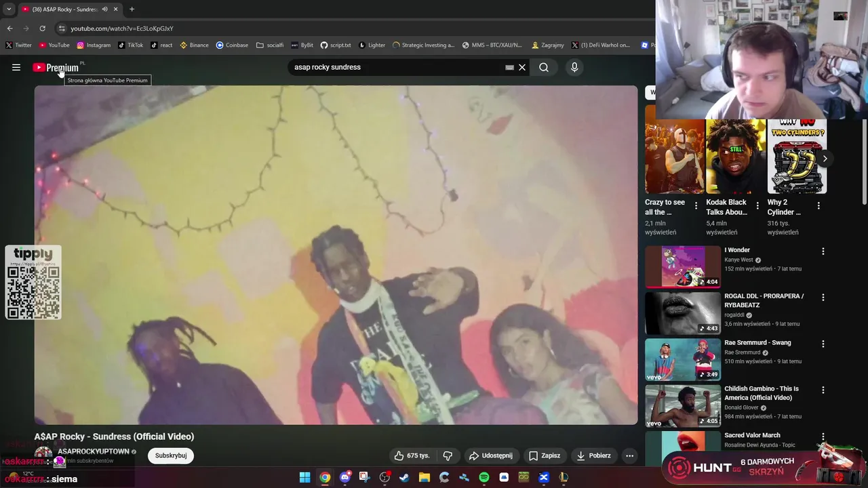Open Twitter bookmark
This screenshot has width=868, height=488.
[x=18, y=45]
